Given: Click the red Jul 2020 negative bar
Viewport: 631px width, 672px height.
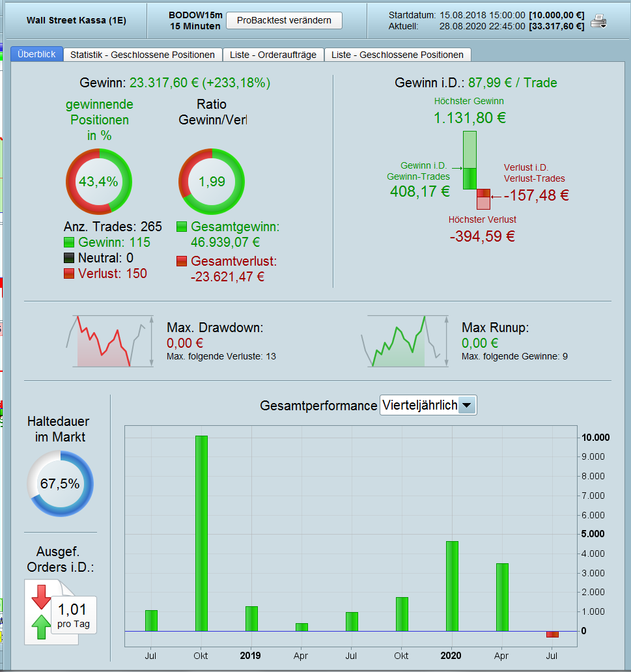Looking at the screenshot, I should click(x=553, y=634).
